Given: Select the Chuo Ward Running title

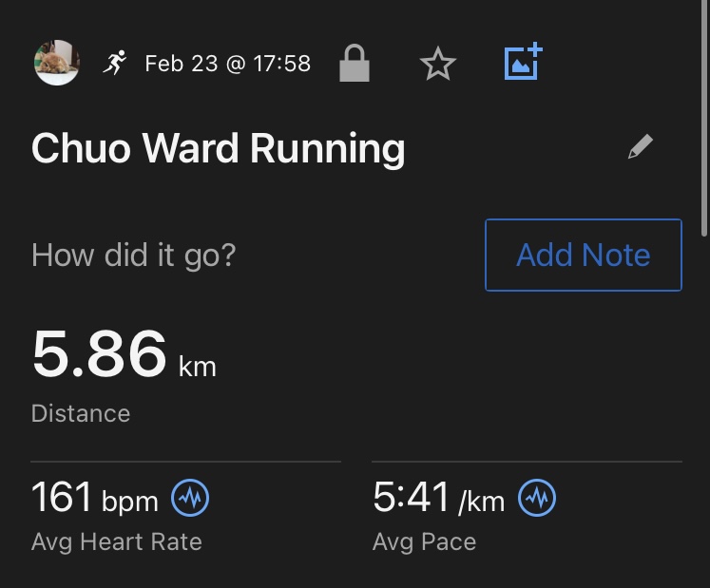Looking at the screenshot, I should [x=219, y=148].
